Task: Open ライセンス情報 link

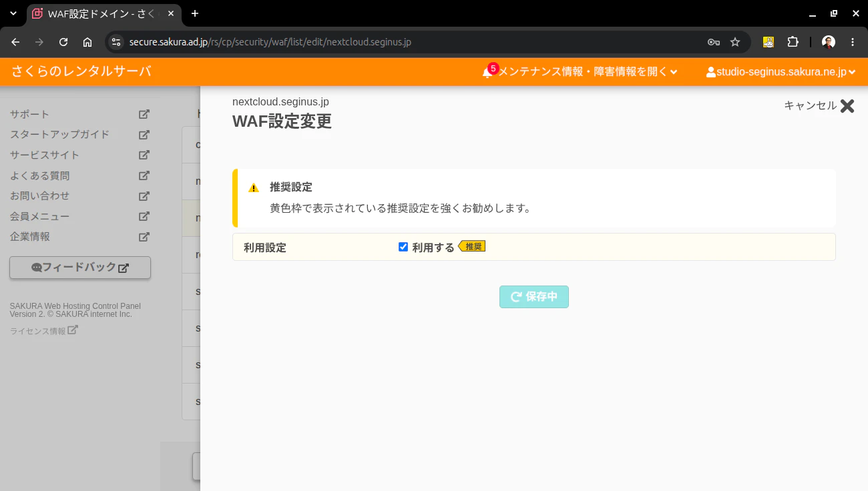Action: pyautogui.click(x=44, y=330)
